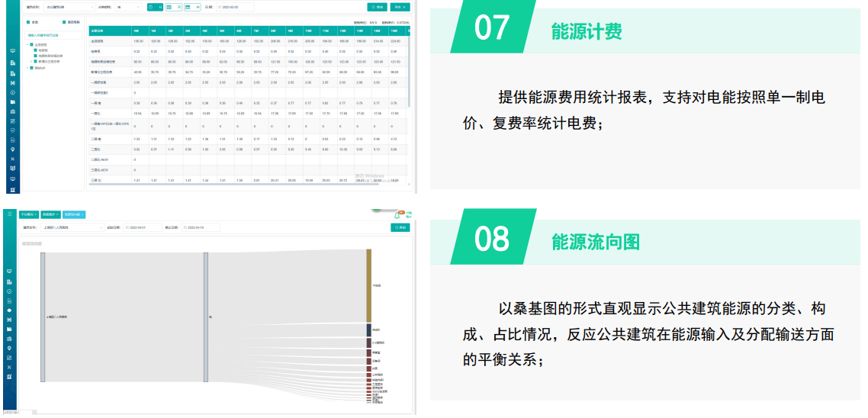The width and height of the screenshot is (868, 418).
Task: Click the table's horizontal scrollbar in billing screenshot
Action: pos(233,185)
